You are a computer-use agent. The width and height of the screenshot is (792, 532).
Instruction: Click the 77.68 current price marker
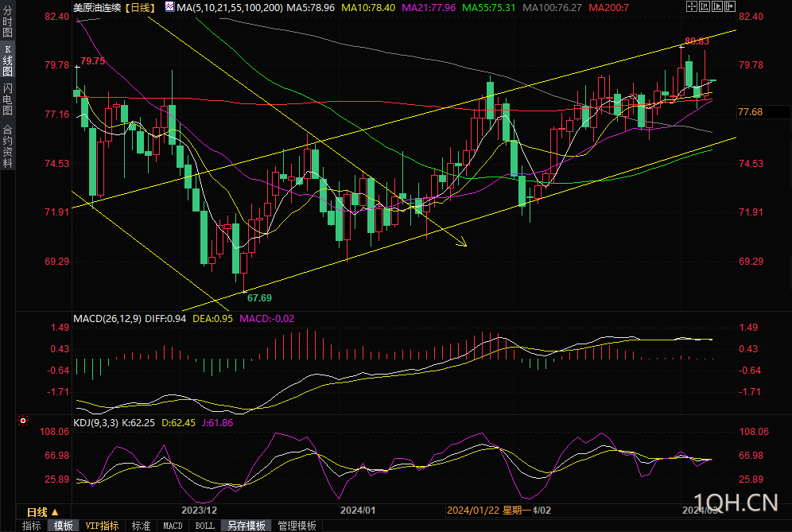point(750,111)
